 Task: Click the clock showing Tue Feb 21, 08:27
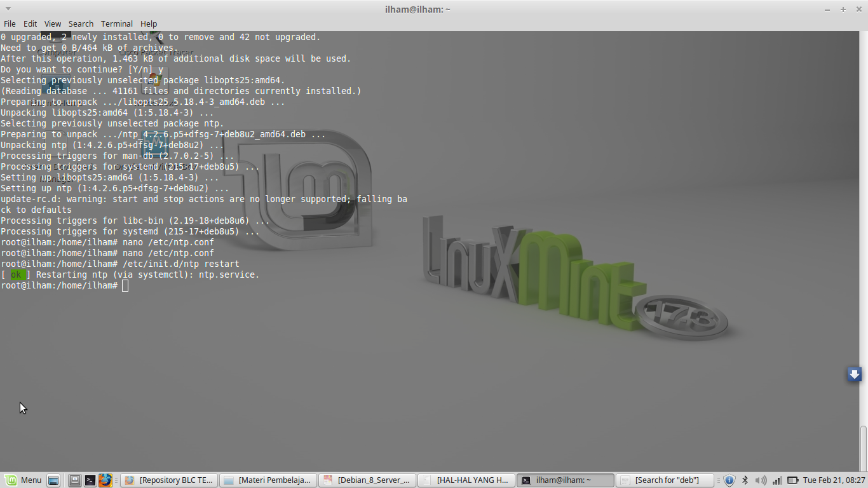point(834,480)
